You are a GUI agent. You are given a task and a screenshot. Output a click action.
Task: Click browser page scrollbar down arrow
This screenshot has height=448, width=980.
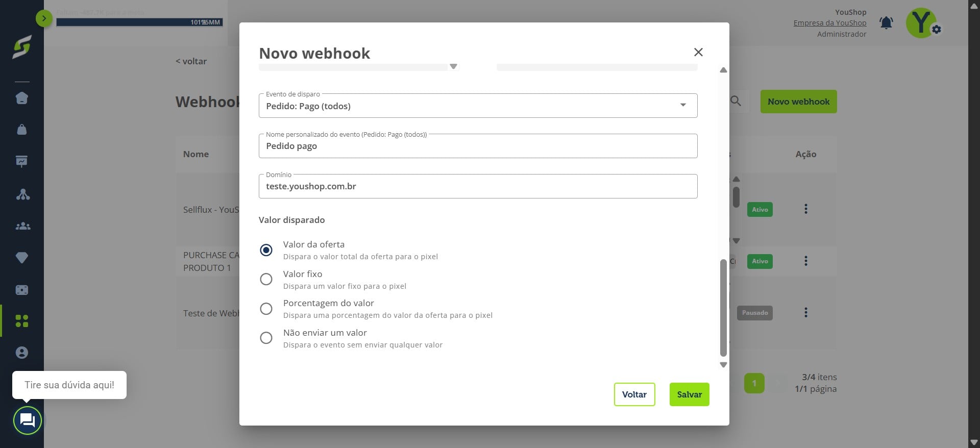click(x=974, y=442)
